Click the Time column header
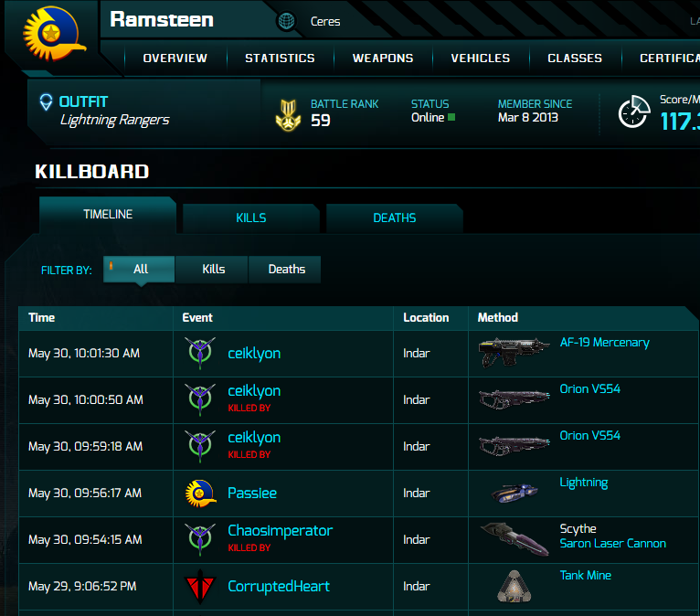This screenshot has width=700, height=616. pyautogui.click(x=42, y=317)
